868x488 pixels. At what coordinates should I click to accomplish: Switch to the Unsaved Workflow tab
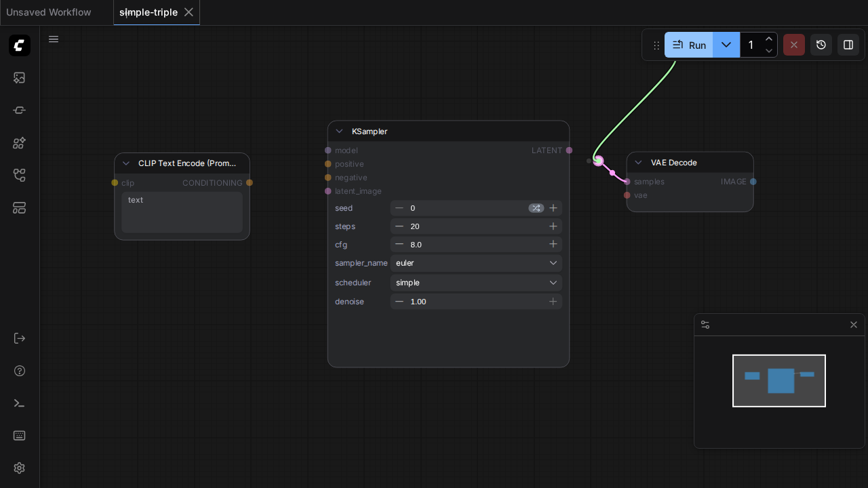tap(49, 12)
